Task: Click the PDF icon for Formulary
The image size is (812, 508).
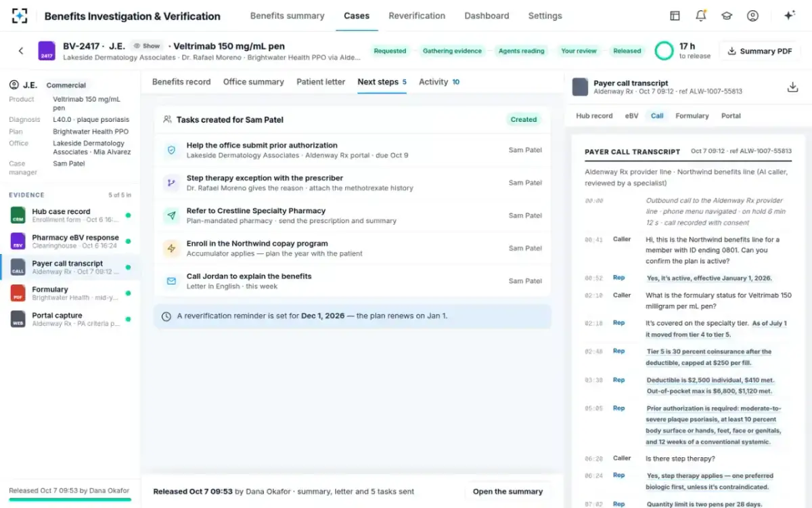Action: [18, 293]
